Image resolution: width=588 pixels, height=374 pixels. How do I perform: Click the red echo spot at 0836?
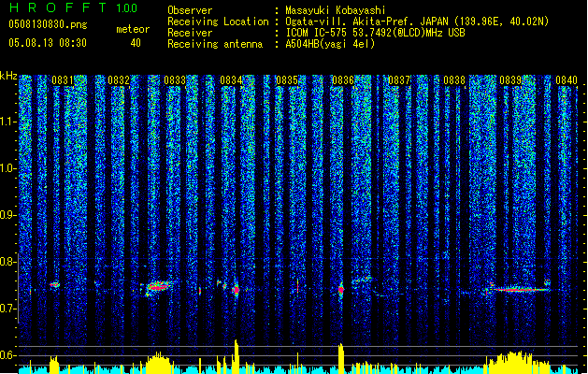point(341,290)
